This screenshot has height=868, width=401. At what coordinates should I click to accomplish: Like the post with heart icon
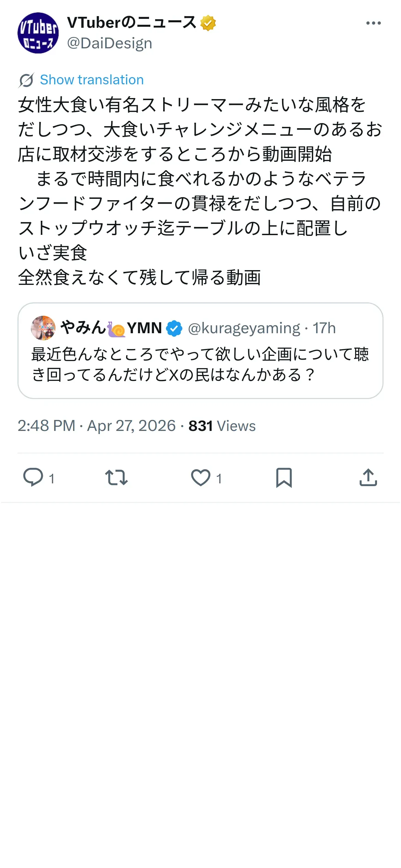[x=200, y=477]
